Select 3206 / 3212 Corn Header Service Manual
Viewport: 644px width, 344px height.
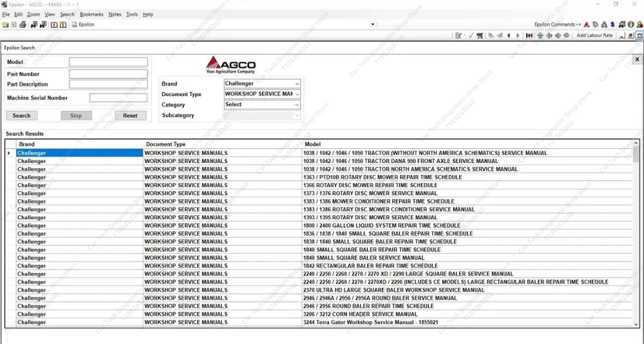point(325,314)
